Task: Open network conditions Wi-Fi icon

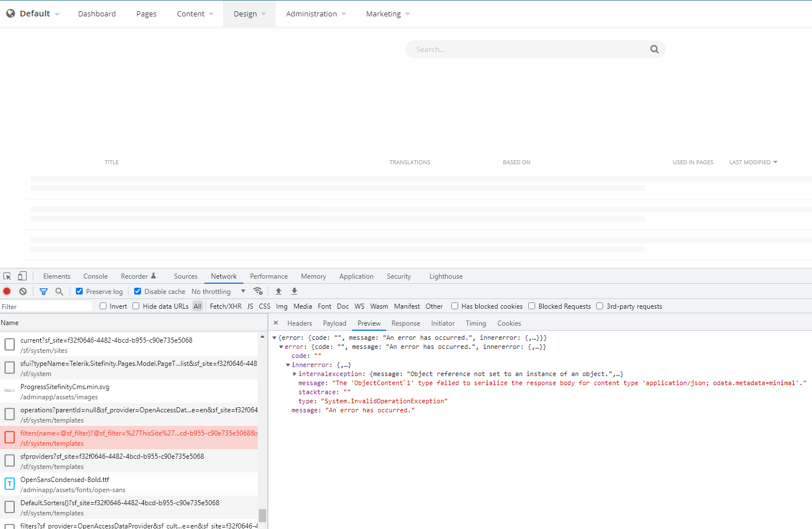Action: (x=258, y=291)
